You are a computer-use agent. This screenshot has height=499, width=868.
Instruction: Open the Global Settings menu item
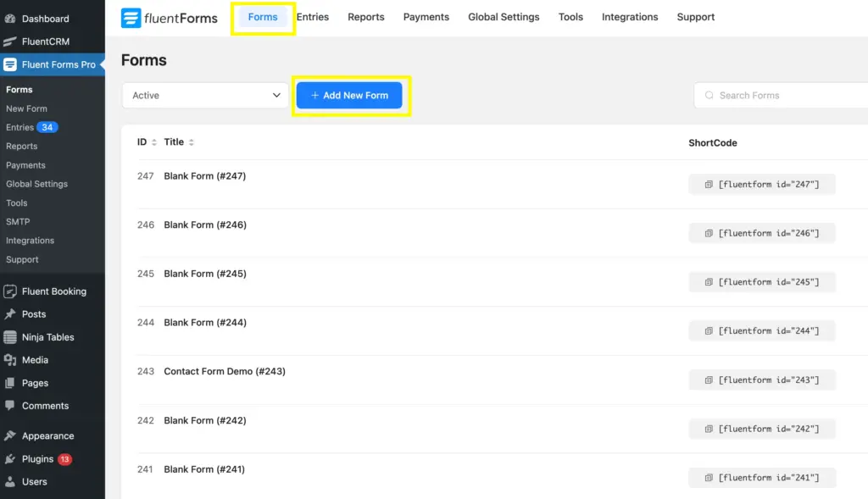[x=504, y=17]
